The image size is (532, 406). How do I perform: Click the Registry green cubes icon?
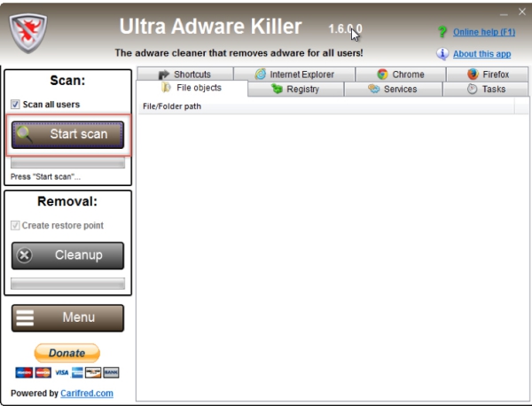[x=278, y=89]
